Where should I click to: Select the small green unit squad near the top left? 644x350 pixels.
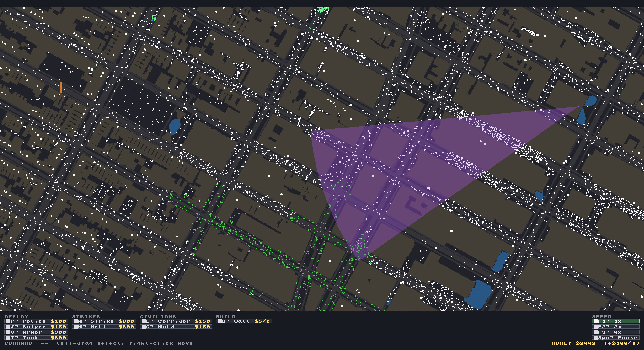153,19
